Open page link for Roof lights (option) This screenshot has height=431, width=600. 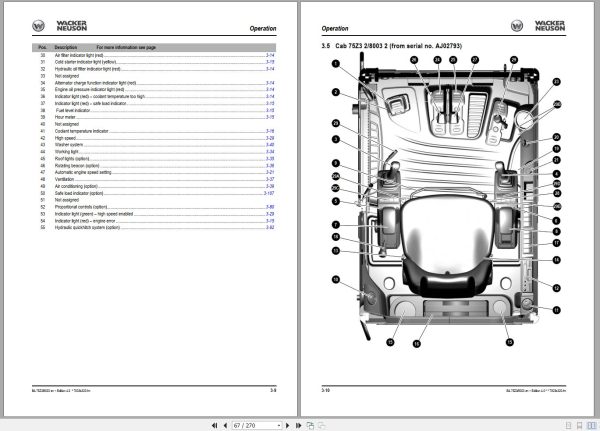(x=270, y=158)
